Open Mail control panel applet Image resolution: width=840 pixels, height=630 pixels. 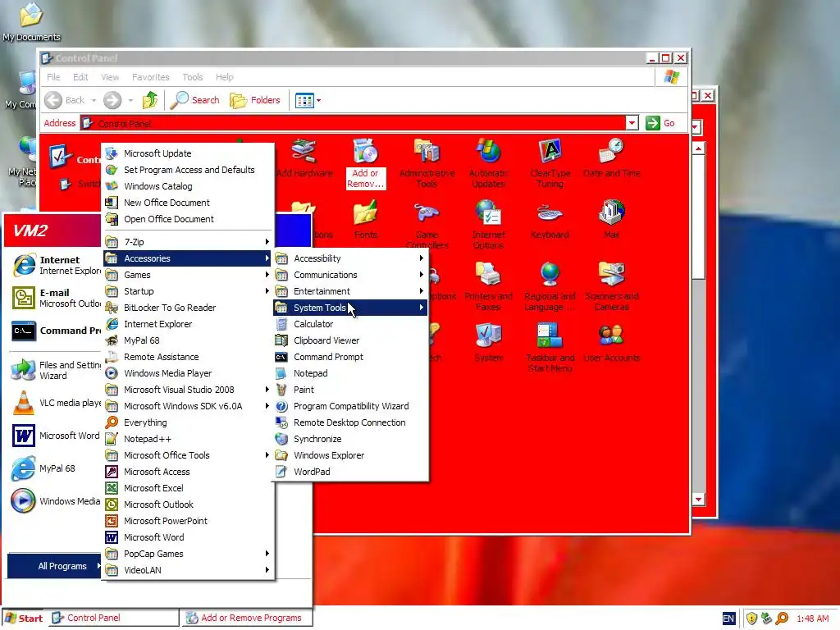[x=611, y=220]
